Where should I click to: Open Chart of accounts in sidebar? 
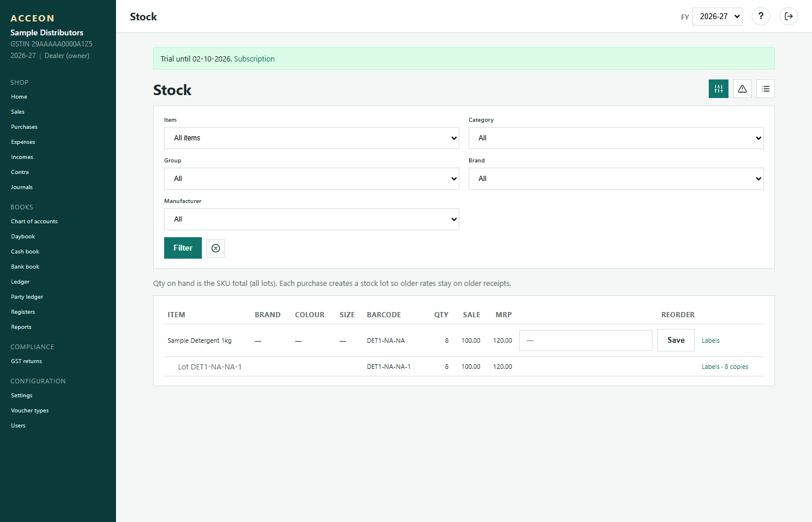34,222
